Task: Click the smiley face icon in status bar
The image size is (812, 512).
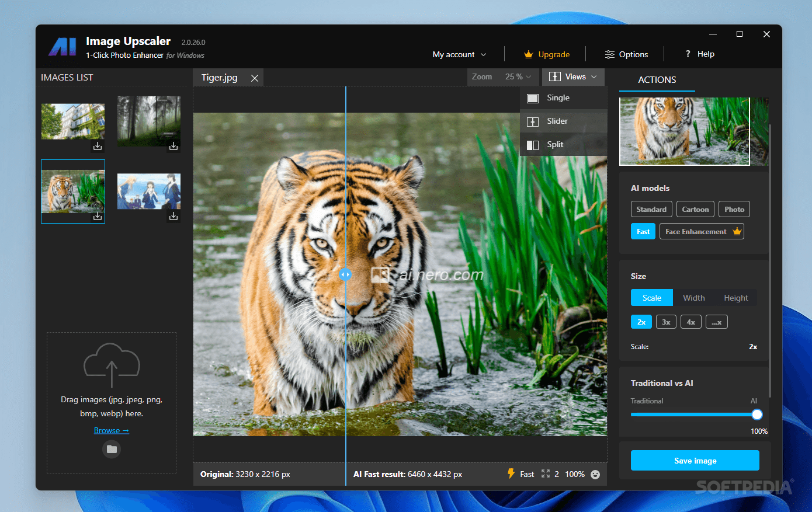Action: (x=595, y=474)
